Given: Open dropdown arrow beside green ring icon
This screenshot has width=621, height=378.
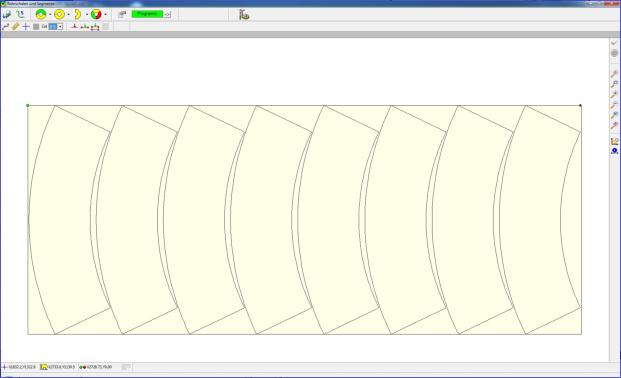Looking at the screenshot, I should coord(50,15).
